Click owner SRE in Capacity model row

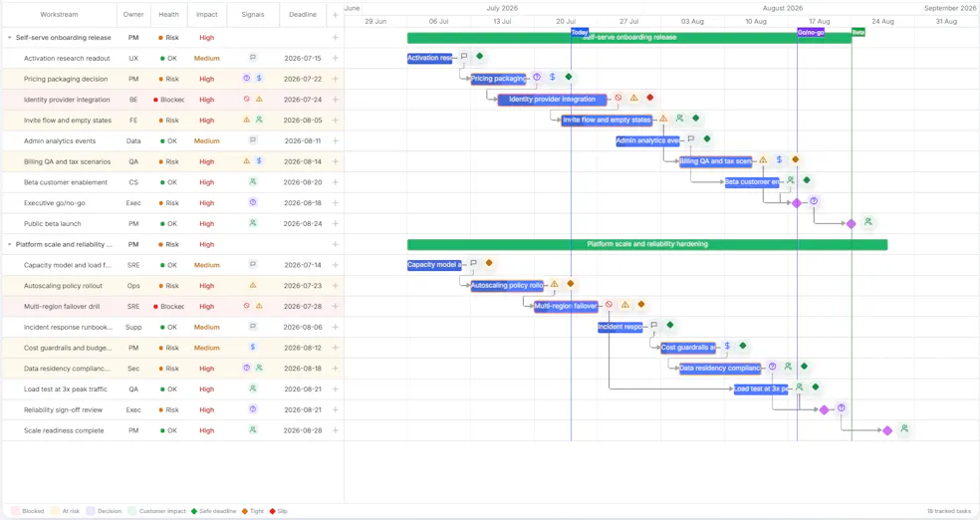[133, 265]
